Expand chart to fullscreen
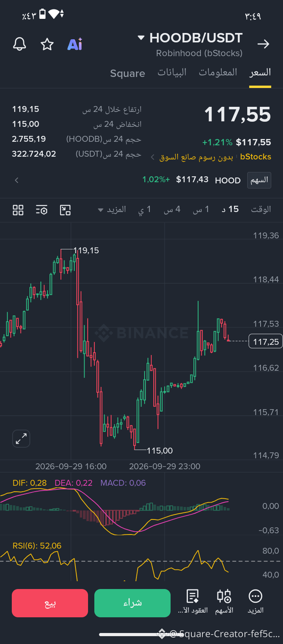 (21, 439)
